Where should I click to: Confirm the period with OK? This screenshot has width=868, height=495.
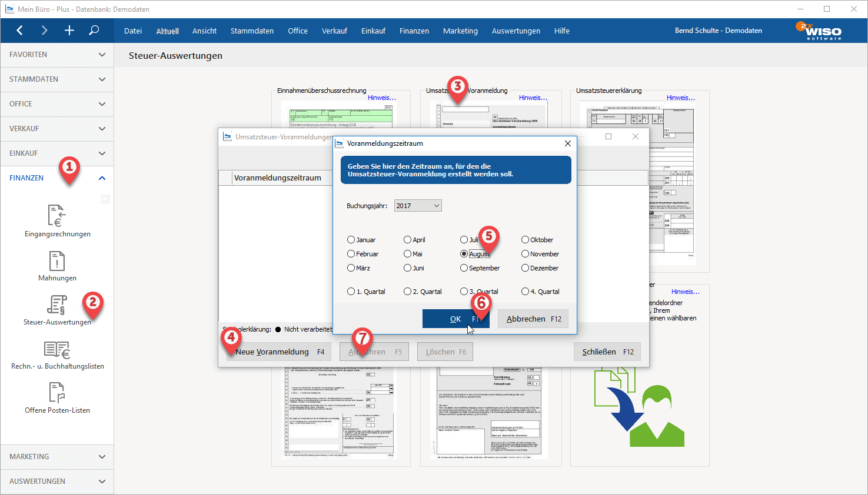(456, 319)
